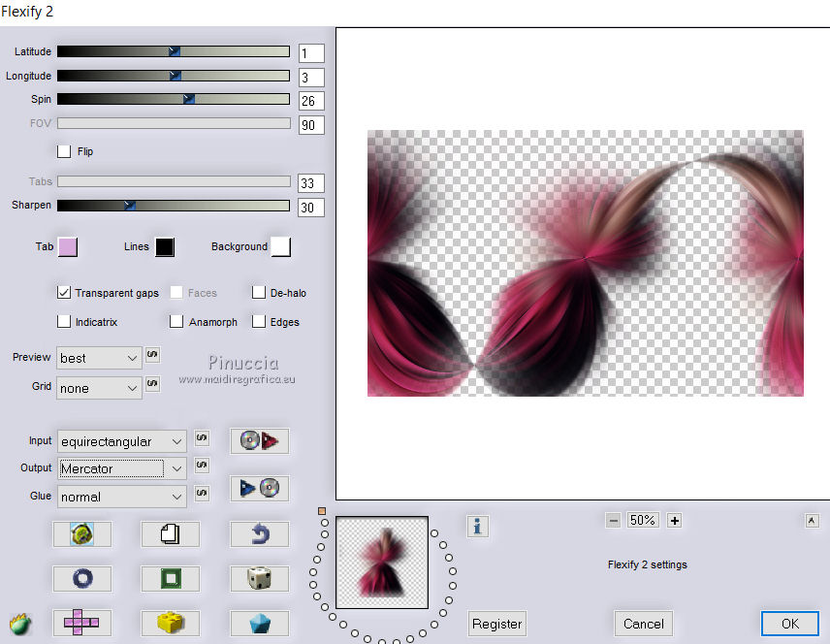Click the blue polyhedron icon button
This screenshot has width=830, height=644.
260,623
